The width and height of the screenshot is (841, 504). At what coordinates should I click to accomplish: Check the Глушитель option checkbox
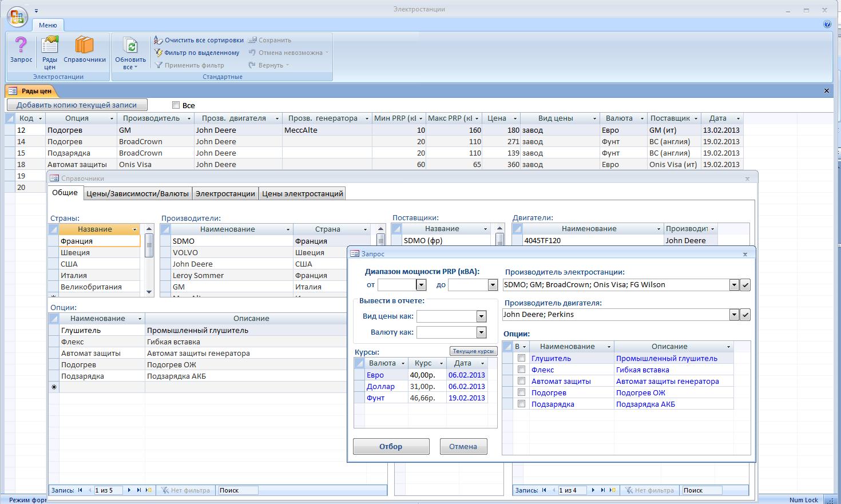tap(521, 358)
